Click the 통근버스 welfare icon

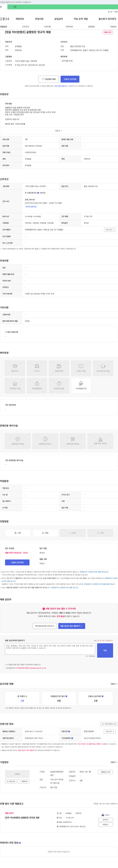click(15, 368)
